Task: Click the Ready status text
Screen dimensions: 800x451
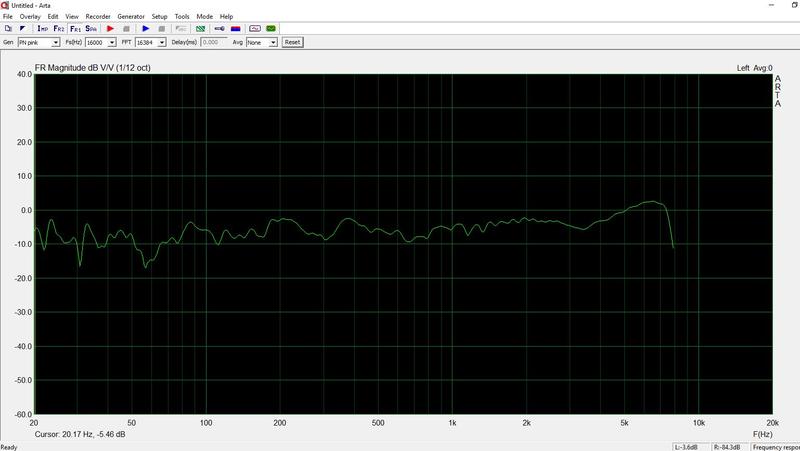Action: point(9,447)
